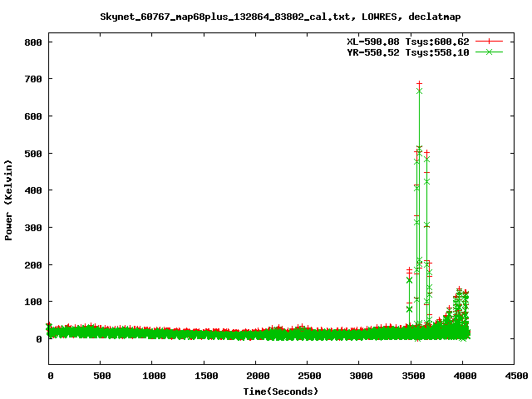Click the 0 y-axis tick label
The height and width of the screenshot is (399, 532).
39,339
